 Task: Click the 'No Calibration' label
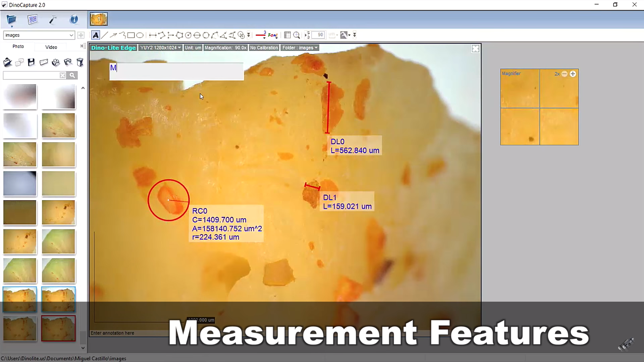[x=264, y=48]
